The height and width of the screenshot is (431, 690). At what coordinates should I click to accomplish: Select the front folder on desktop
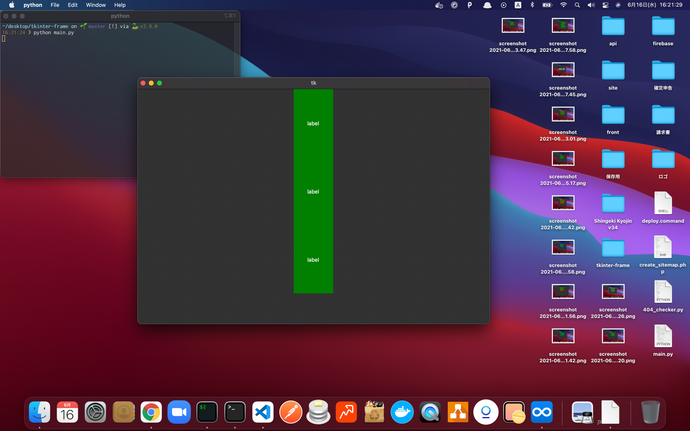tap(613, 115)
